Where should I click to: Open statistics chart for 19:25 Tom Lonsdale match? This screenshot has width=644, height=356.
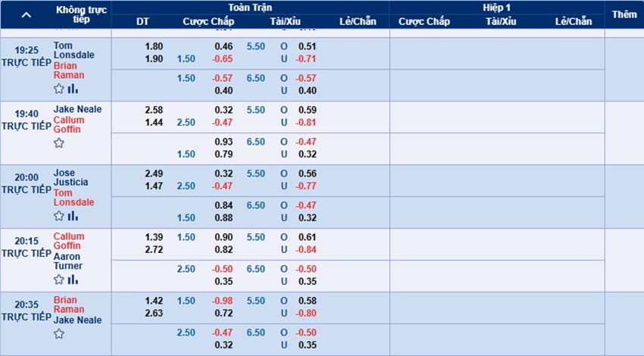73,89
